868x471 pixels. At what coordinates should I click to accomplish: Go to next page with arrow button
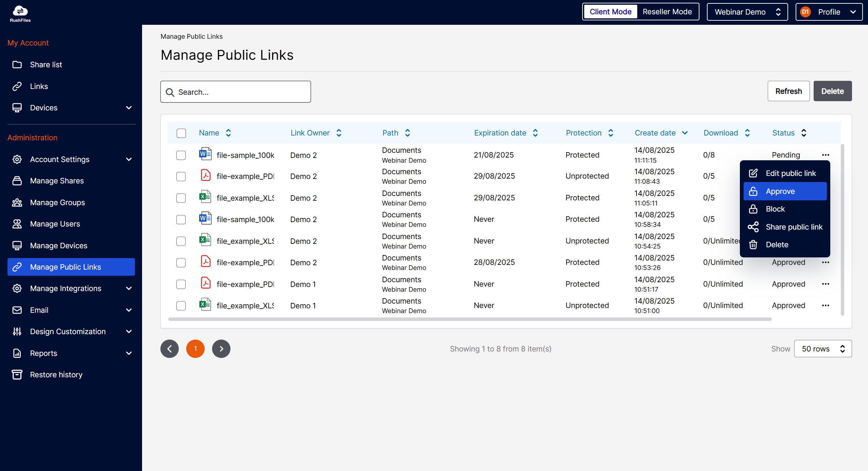coord(221,349)
